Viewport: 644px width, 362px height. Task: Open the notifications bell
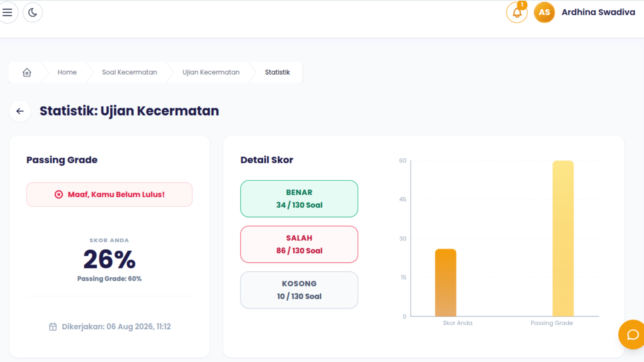coord(517,13)
